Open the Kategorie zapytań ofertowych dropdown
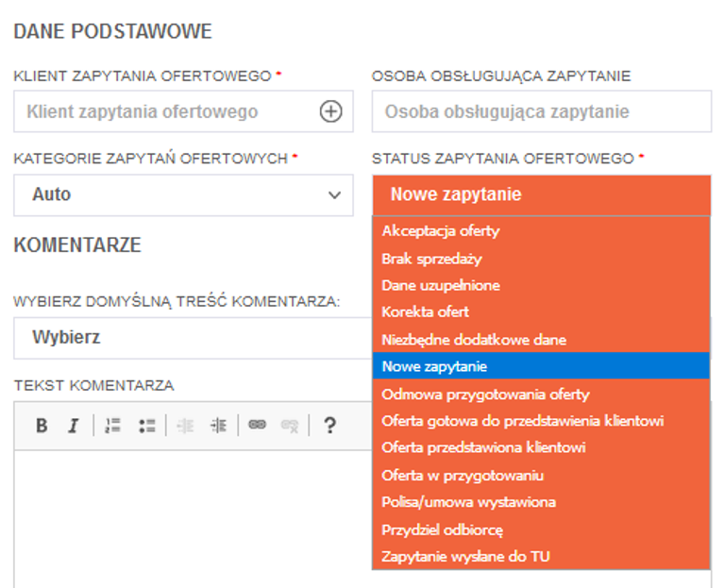The height and width of the screenshot is (588, 724). [x=183, y=194]
